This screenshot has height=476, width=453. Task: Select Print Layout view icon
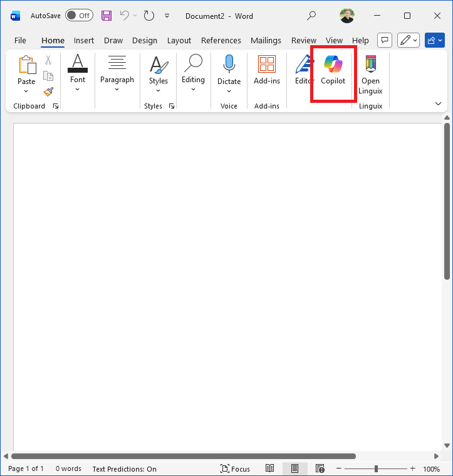tap(294, 468)
